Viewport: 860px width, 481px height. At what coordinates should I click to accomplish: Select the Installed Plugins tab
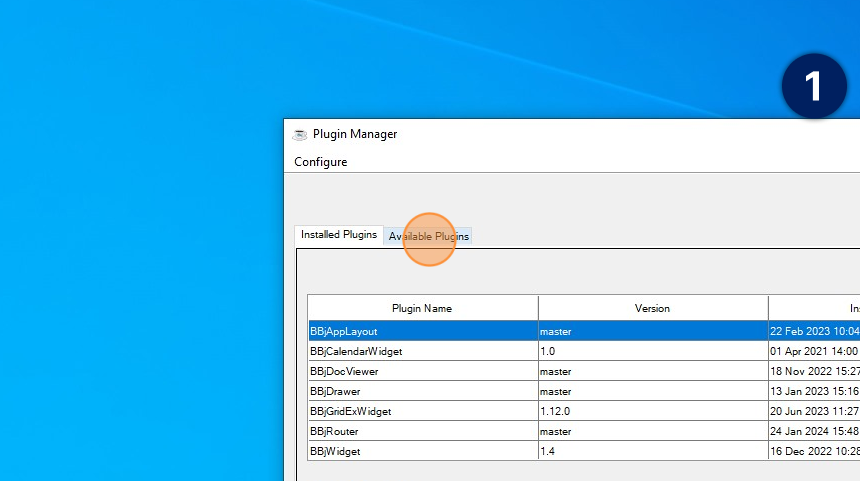point(339,235)
